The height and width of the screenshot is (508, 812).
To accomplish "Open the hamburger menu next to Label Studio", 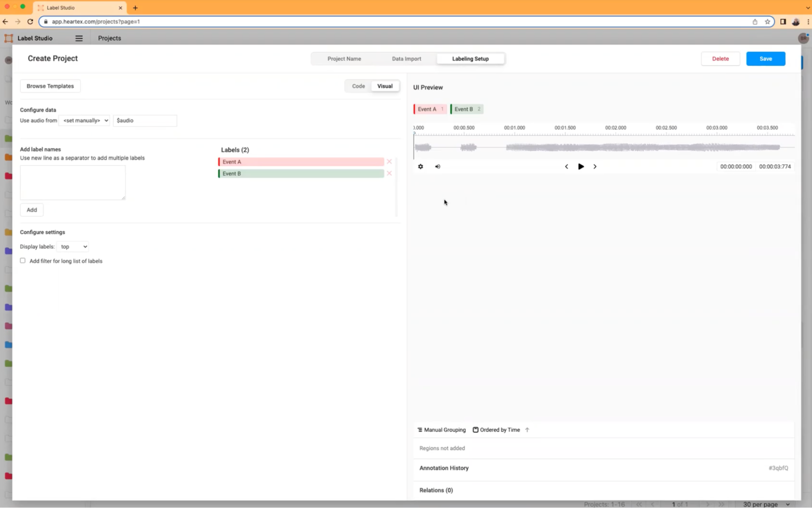I will click(x=79, y=38).
